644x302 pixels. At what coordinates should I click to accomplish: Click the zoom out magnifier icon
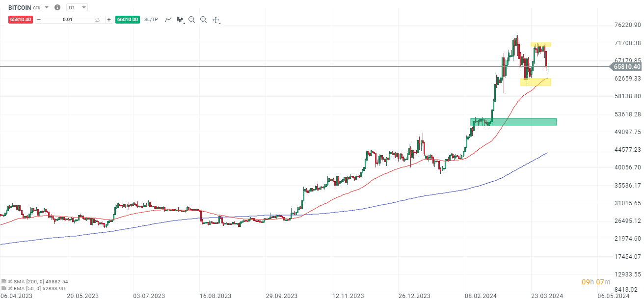pyautogui.click(x=191, y=20)
